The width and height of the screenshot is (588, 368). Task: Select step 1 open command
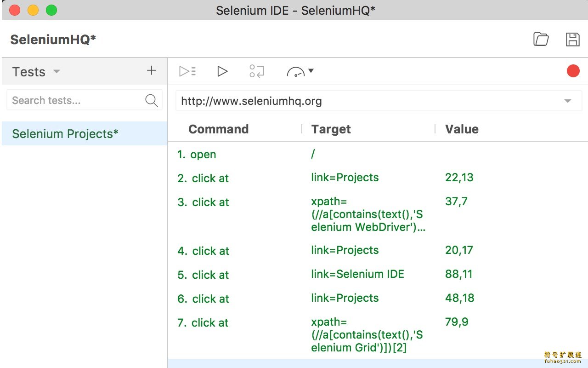[197, 155]
